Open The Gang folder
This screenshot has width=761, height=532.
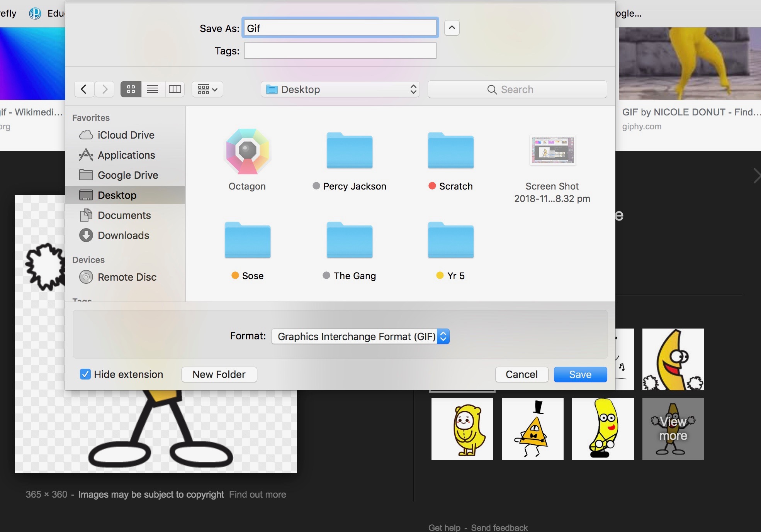tap(350, 240)
